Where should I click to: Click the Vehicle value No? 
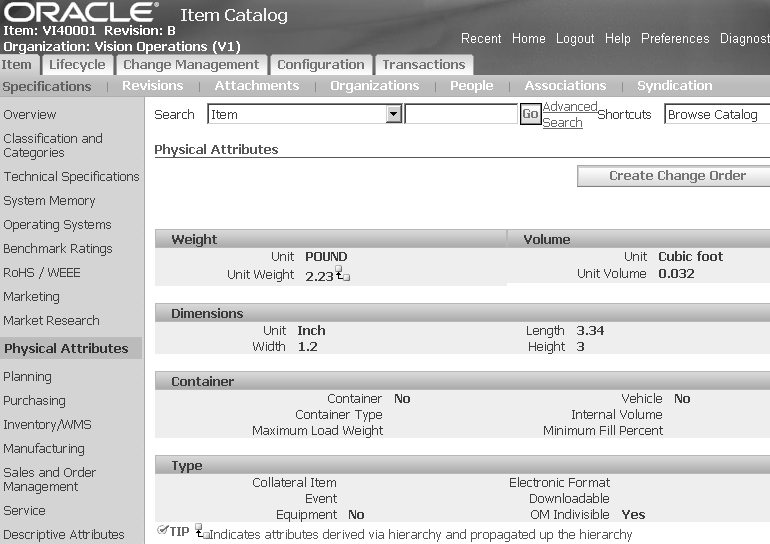pos(682,399)
